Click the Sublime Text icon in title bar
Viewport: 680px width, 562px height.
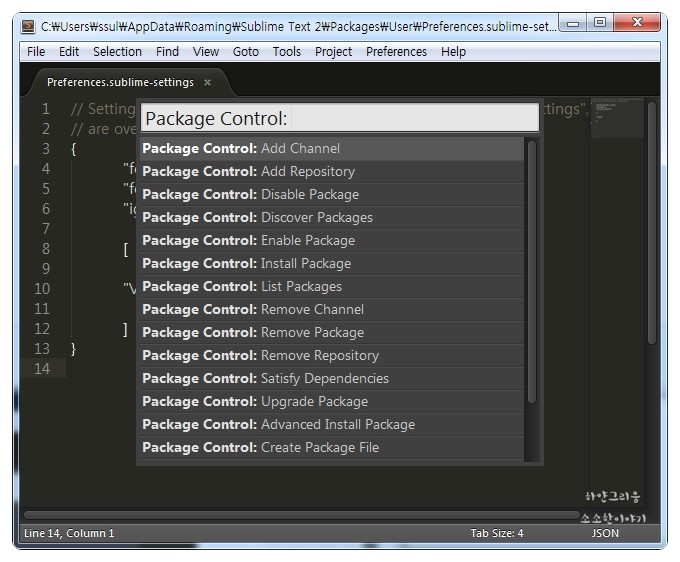(28, 26)
